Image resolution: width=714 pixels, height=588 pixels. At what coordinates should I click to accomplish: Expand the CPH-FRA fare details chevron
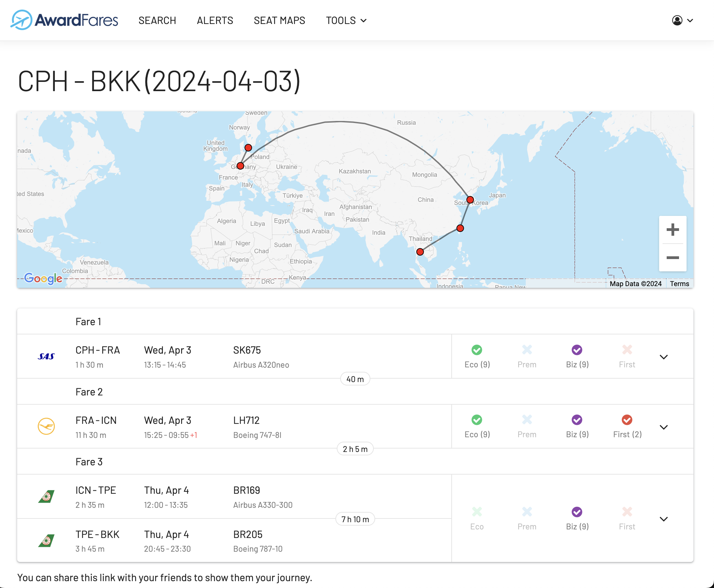(664, 357)
